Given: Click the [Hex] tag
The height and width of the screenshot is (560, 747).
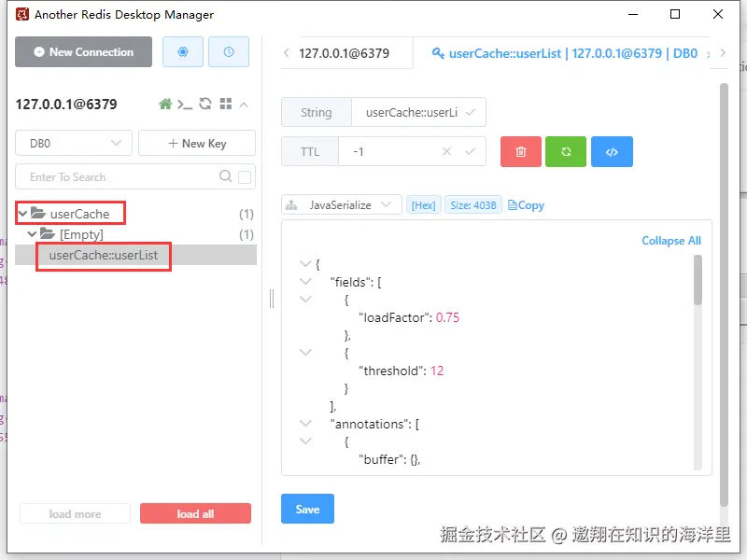Looking at the screenshot, I should pyautogui.click(x=424, y=205).
